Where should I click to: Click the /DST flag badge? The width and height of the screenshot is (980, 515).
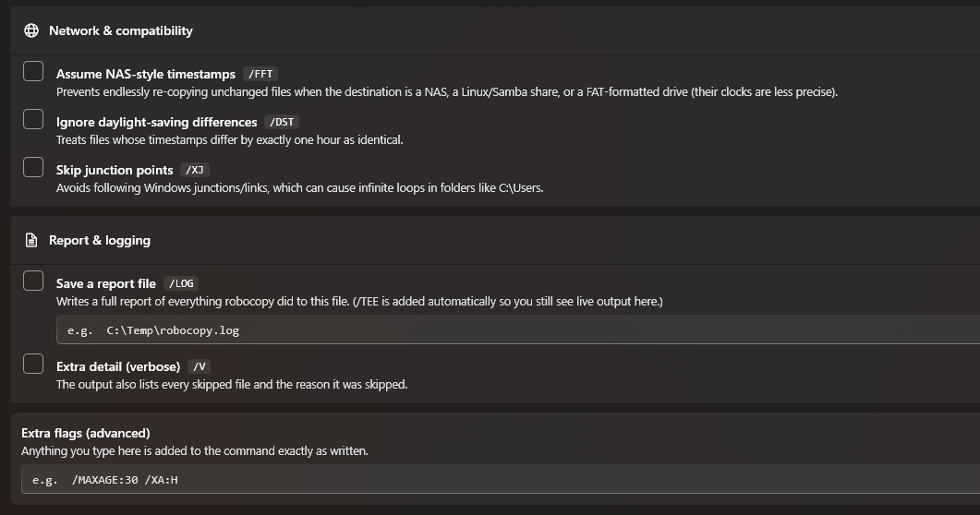pyautogui.click(x=282, y=122)
